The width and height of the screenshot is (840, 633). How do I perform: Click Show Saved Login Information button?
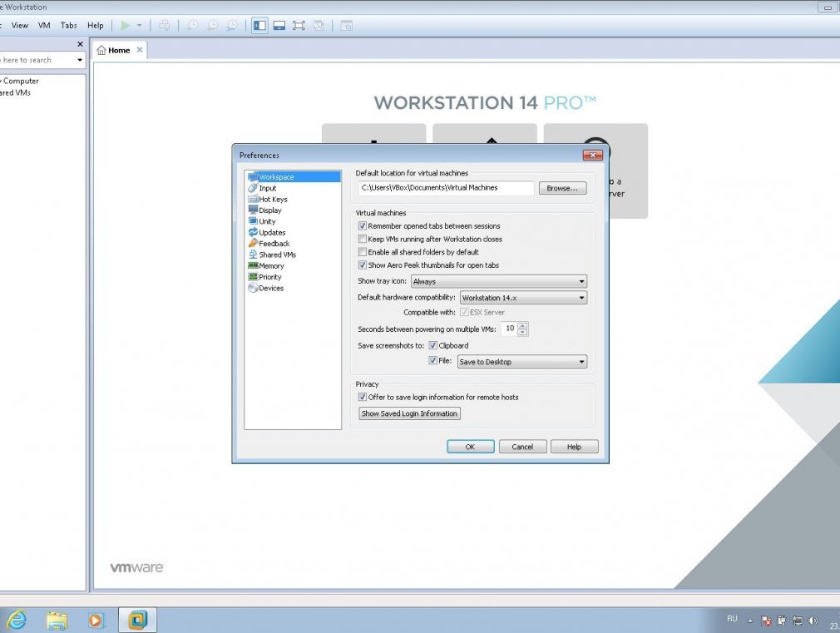[409, 413]
